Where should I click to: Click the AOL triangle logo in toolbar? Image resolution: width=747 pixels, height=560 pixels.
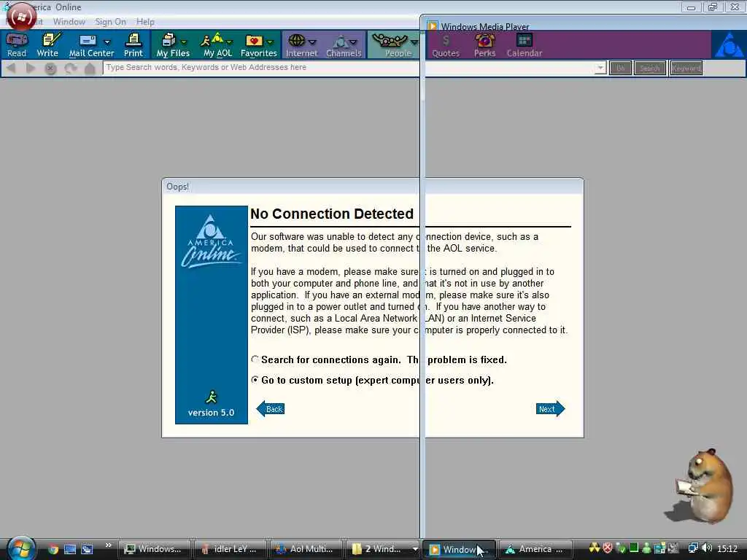pyautogui.click(x=729, y=45)
